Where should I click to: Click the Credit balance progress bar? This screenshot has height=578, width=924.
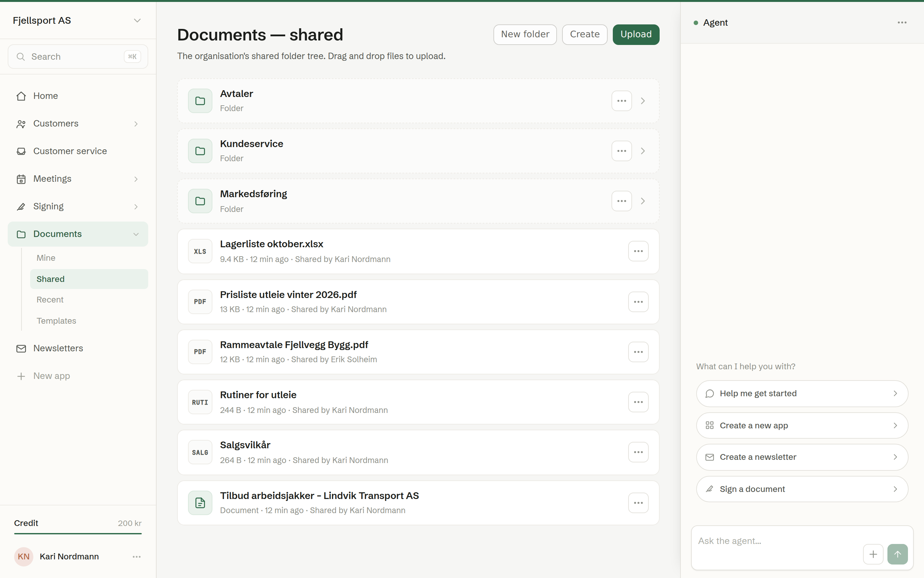click(78, 533)
